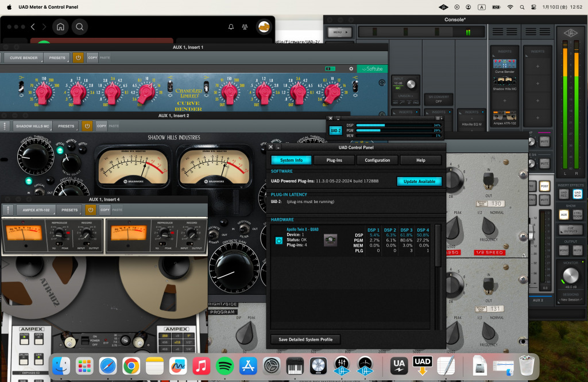The width and height of the screenshot is (588, 382).
Task: Enable UAD REC insert effects mode
Action: (563, 194)
